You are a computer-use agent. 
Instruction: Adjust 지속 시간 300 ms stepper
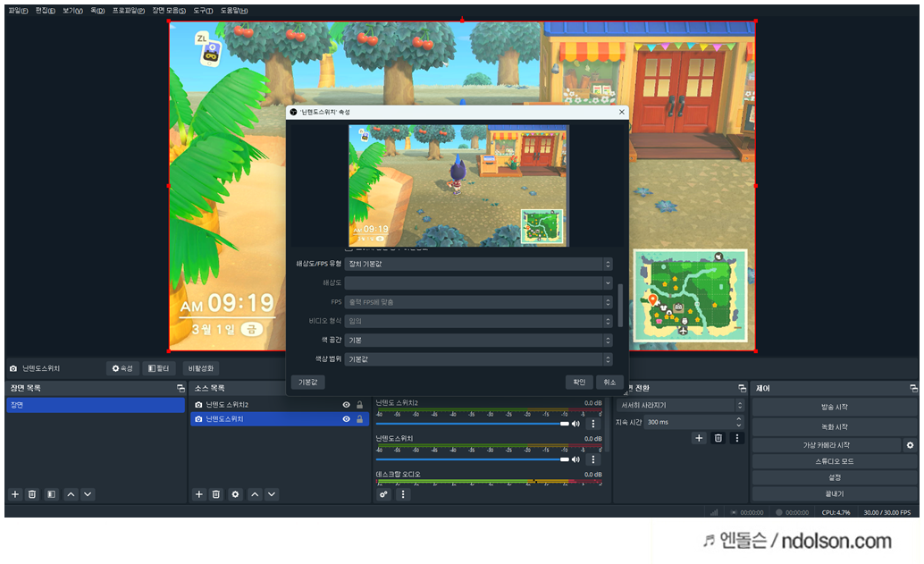point(738,422)
